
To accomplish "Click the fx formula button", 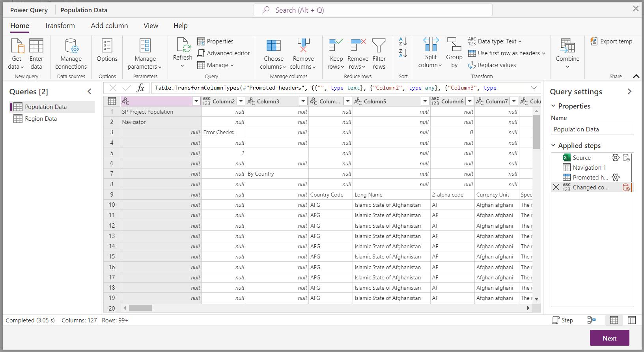I will point(141,88).
